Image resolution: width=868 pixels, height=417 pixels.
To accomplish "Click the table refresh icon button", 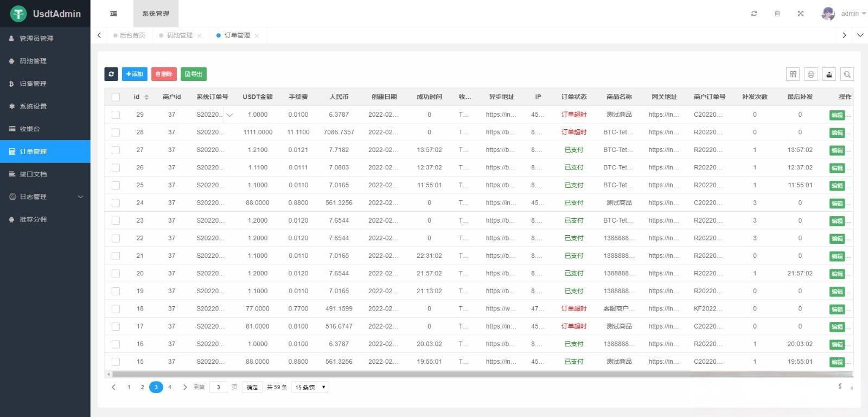I will pos(111,74).
